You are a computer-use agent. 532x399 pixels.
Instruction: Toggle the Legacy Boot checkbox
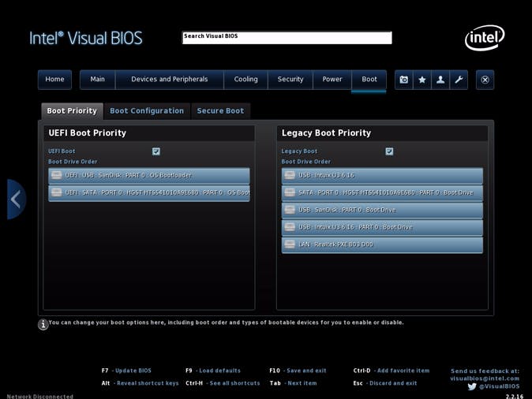(x=389, y=151)
